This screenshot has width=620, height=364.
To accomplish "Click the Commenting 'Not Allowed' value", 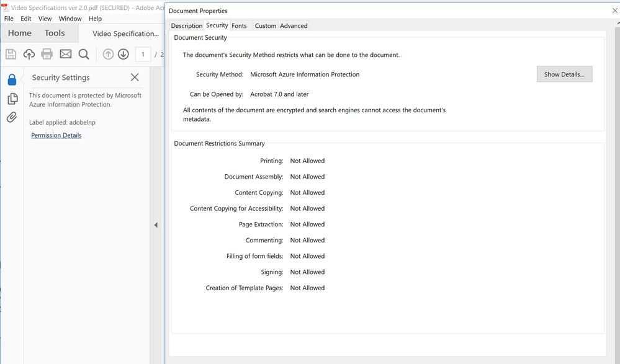I will pos(307,241).
